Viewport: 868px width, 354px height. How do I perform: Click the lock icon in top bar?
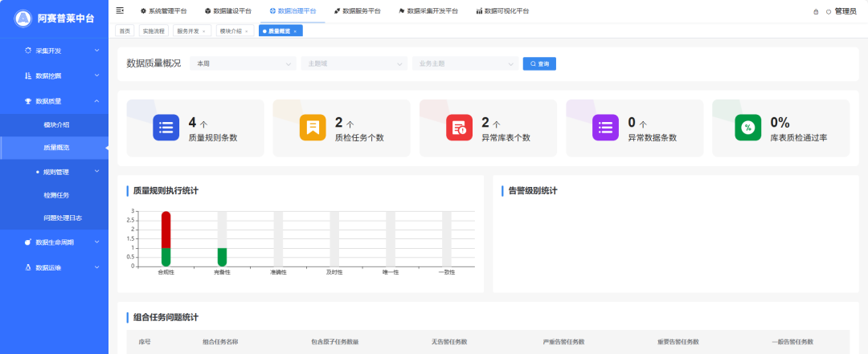(816, 11)
